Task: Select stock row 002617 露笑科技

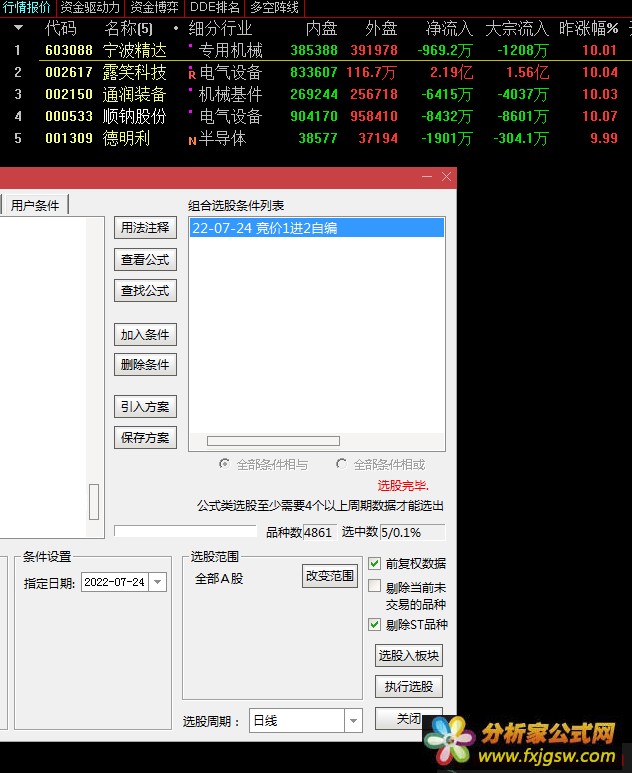Action: coord(316,72)
